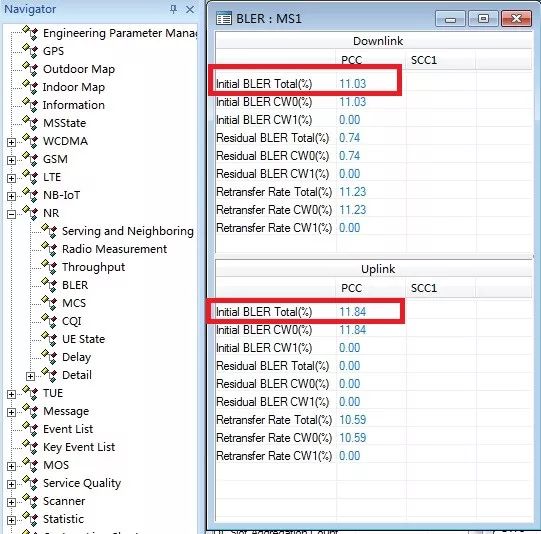The height and width of the screenshot is (534, 541).
Task: Select the UE State tree item
Action: coord(83,339)
